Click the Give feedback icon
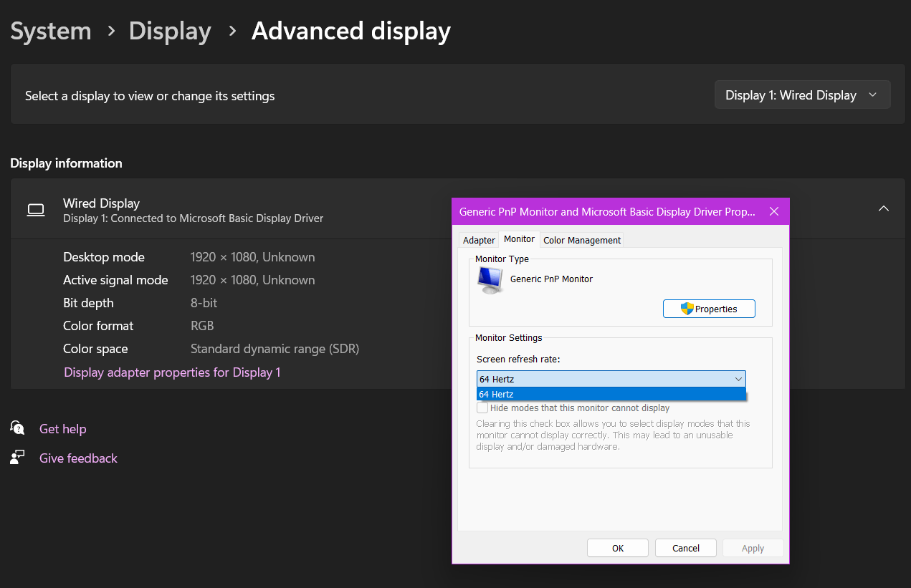The height and width of the screenshot is (588, 911). [x=17, y=457]
